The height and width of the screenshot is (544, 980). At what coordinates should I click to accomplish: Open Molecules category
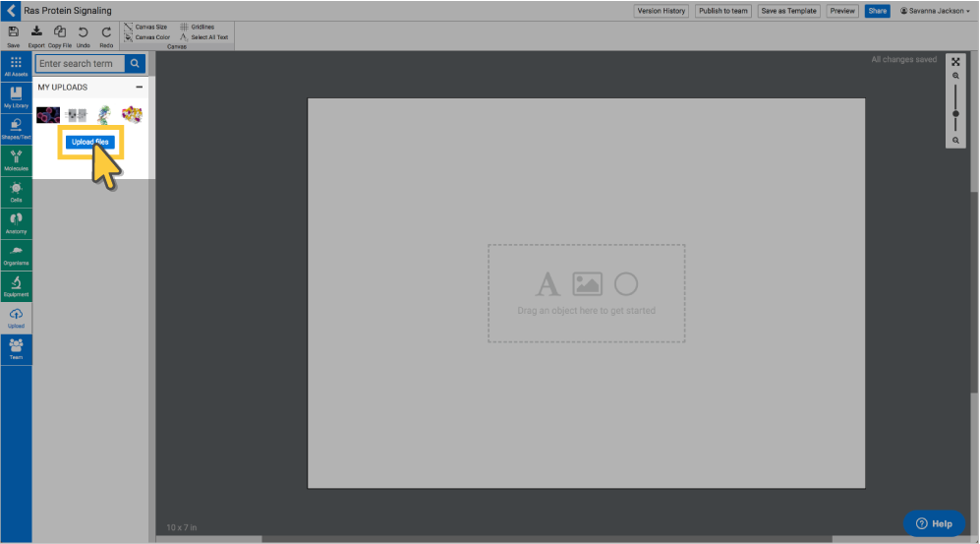pyautogui.click(x=17, y=160)
